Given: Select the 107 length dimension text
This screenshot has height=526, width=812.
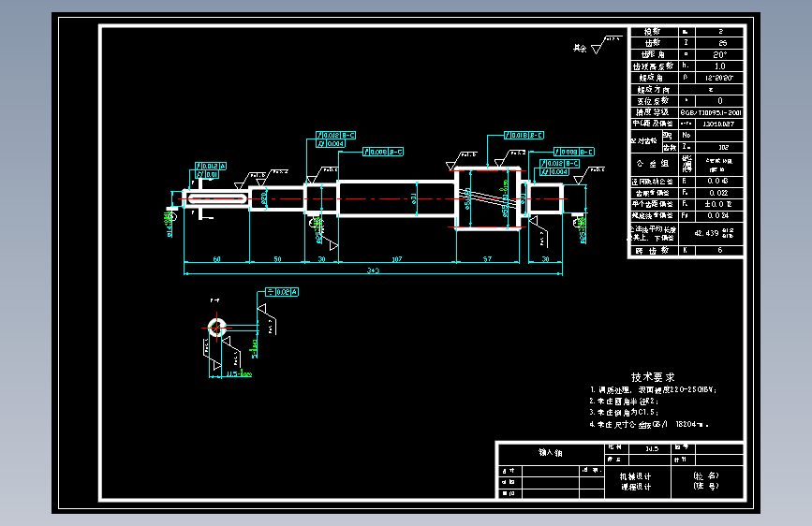Looking at the screenshot, I should pyautogui.click(x=397, y=259).
